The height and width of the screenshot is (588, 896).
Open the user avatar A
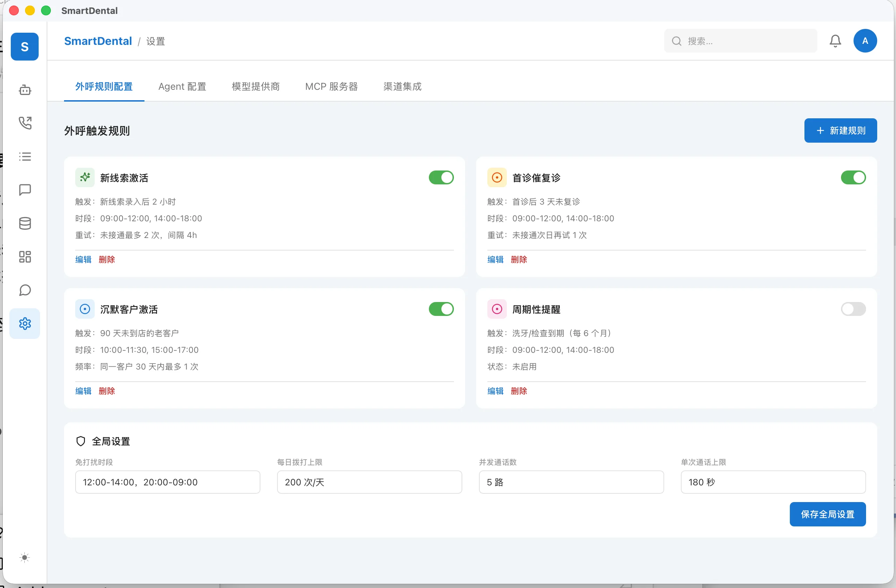(865, 41)
